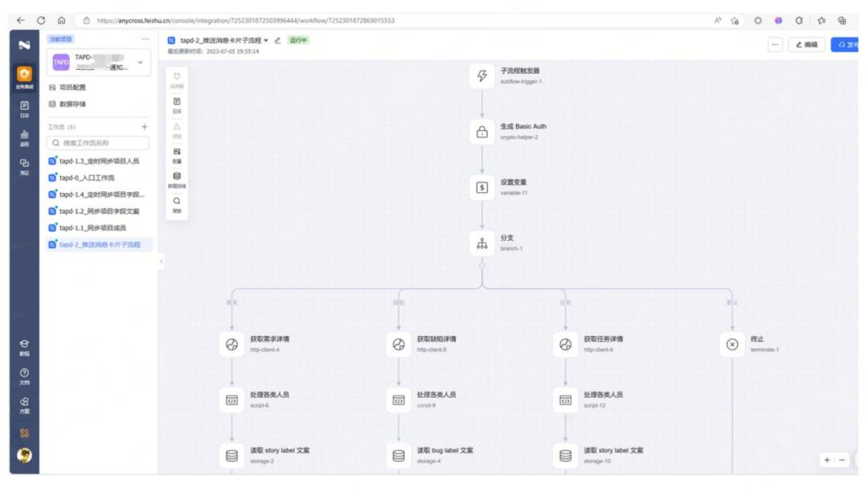This screenshot has width=868, height=489.
Task: Select the Basic Auth lock node icon
Action: (x=482, y=132)
